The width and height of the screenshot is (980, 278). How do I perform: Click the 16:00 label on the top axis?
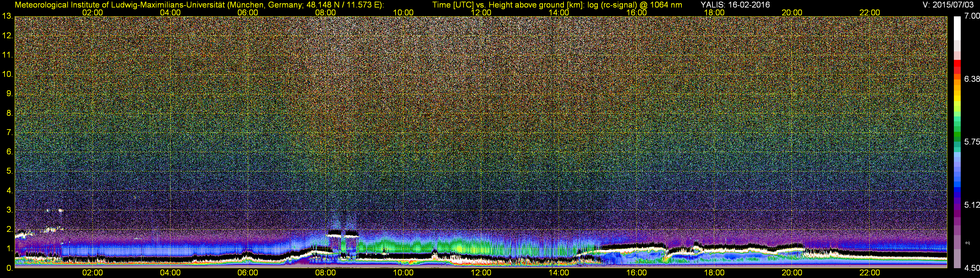636,12
